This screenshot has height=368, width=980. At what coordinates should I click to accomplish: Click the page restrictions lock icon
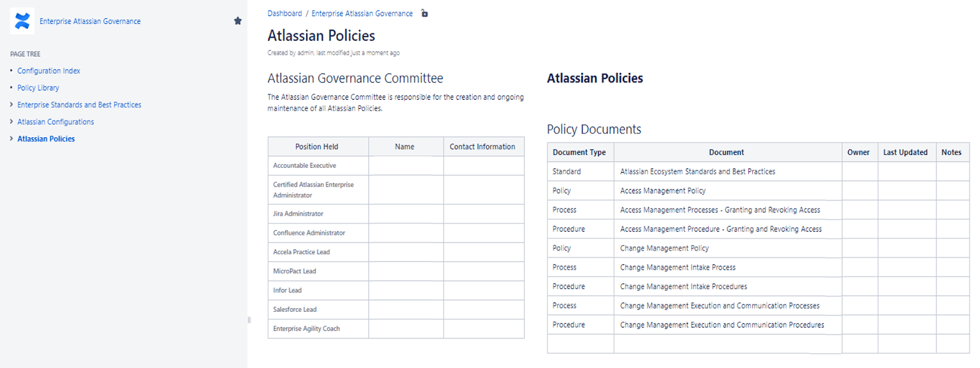point(424,13)
